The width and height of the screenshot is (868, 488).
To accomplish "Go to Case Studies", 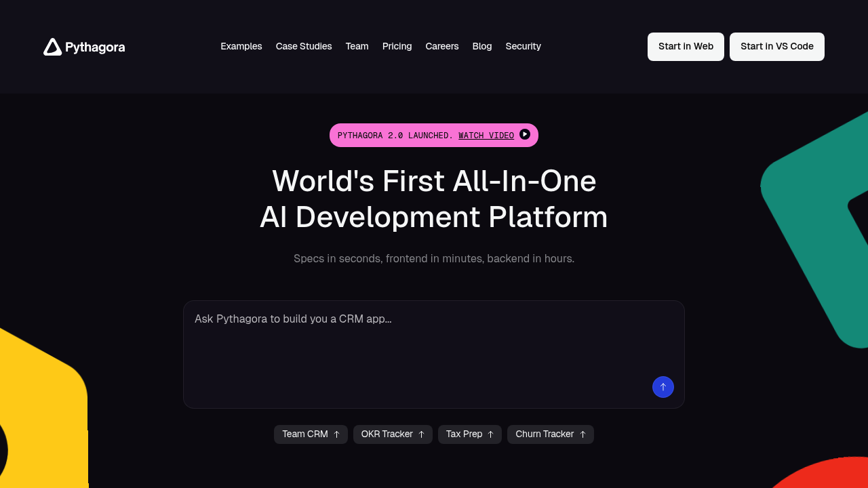I will 304,47.
